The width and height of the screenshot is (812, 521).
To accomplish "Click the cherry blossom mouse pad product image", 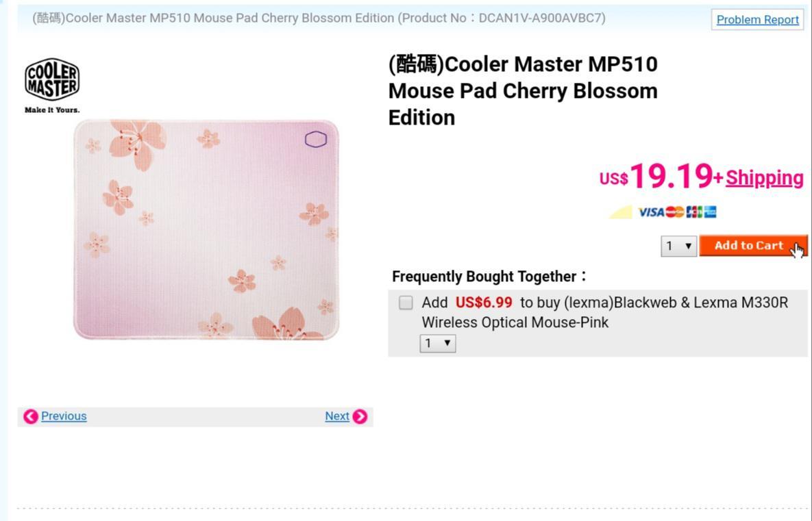I will point(206,229).
